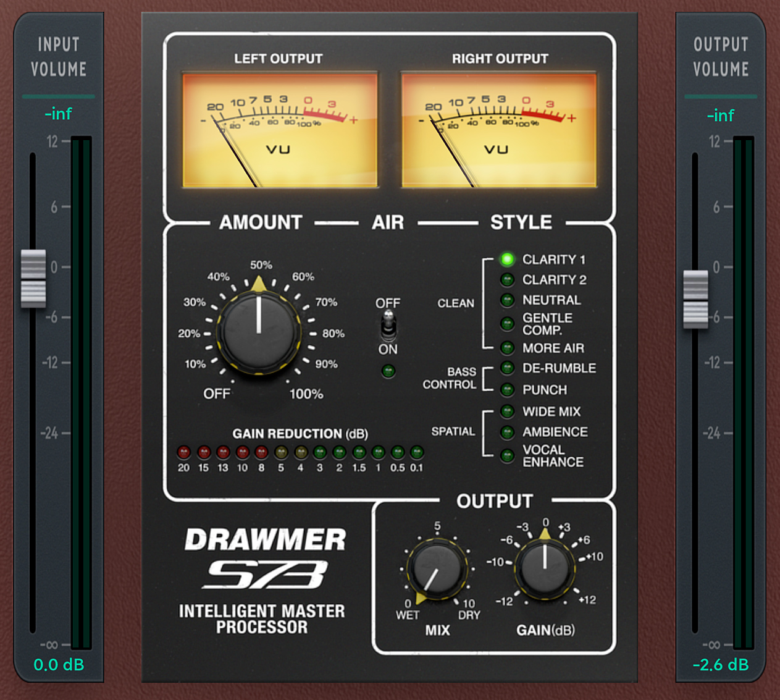
Task: Click the Output Volume -2.6 dB value
Action: pos(720,665)
